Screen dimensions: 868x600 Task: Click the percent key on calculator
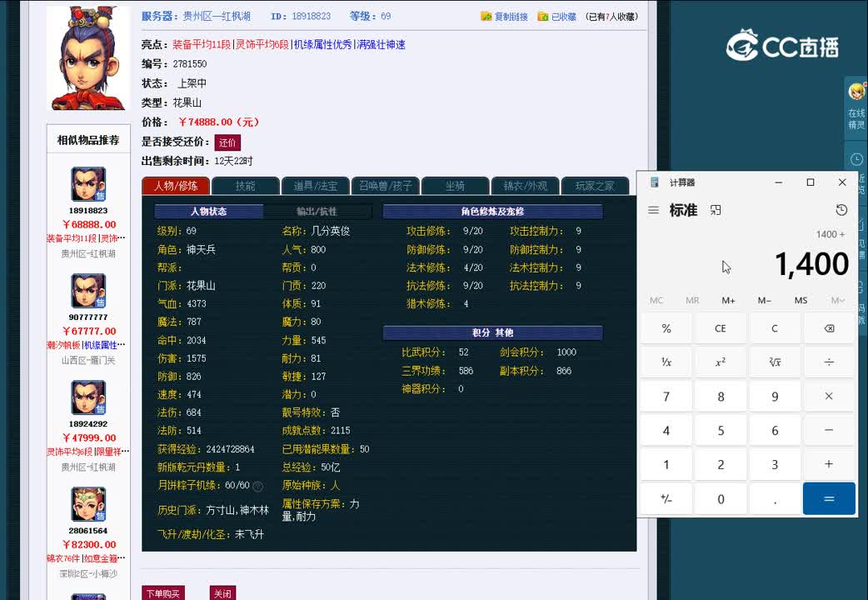[666, 328]
